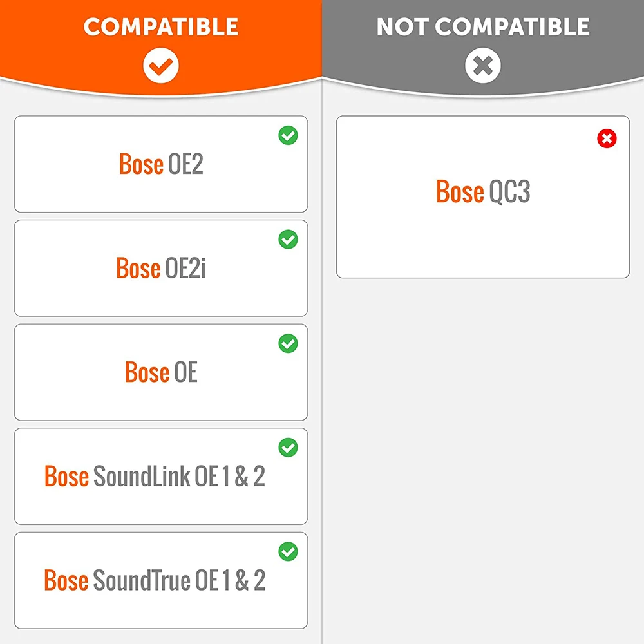Click the gray QC3 model name
The width and height of the screenshot is (644, 644).
[x=509, y=191]
